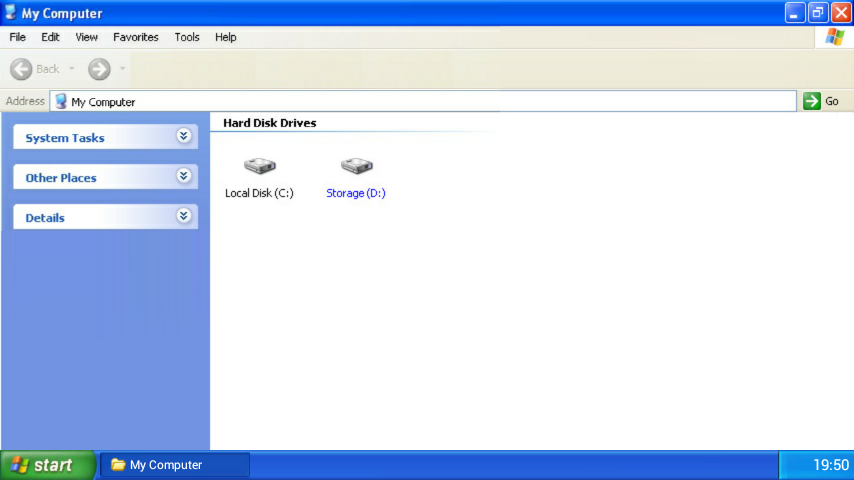Open the View menu
854x480 pixels.
point(87,37)
